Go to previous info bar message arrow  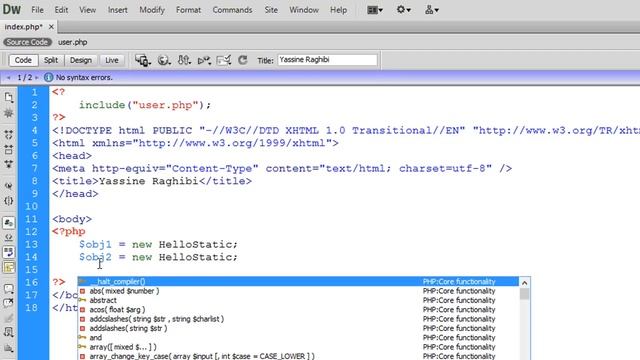[9, 77]
